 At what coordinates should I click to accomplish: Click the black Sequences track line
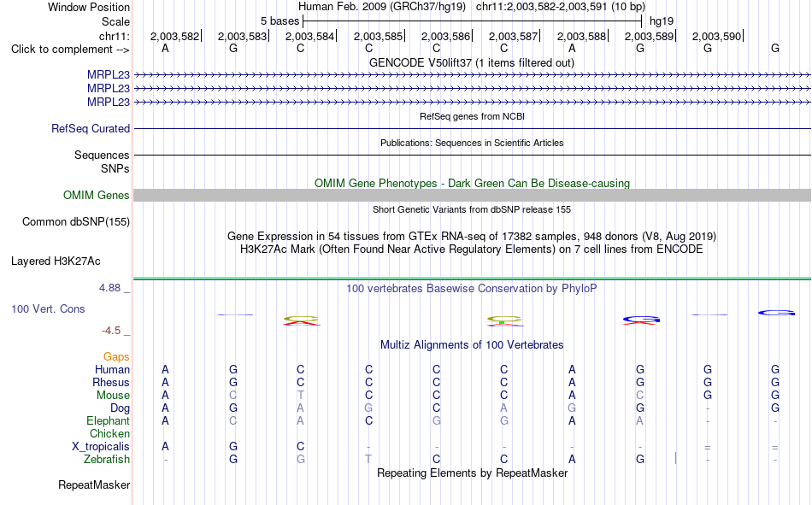[472, 155]
